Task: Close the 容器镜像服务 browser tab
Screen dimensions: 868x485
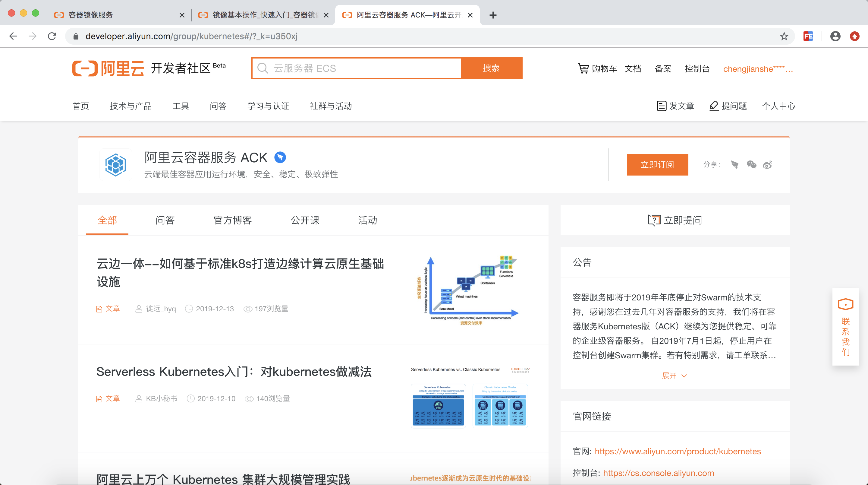Action: pos(182,15)
